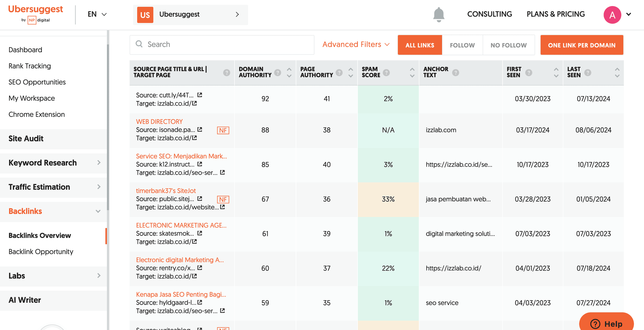The image size is (644, 330).
Task: Expand the Labs section
Action: (54, 276)
